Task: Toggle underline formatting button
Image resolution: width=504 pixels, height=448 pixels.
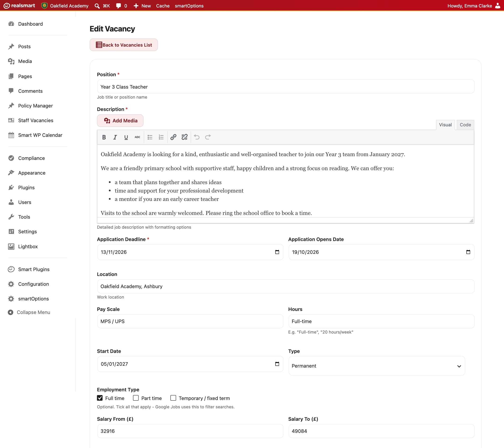Action: click(x=126, y=137)
